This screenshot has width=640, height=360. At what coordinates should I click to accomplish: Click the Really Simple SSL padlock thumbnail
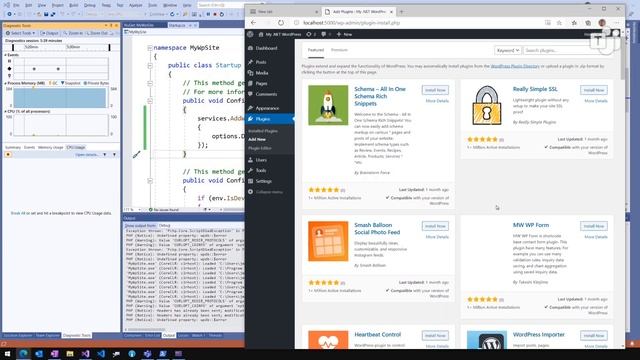tap(487, 105)
